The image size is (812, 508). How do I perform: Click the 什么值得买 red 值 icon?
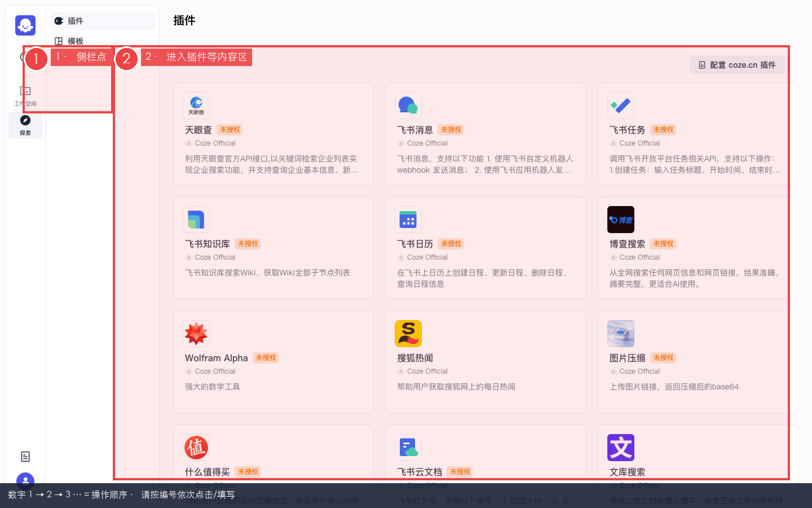pos(196,448)
